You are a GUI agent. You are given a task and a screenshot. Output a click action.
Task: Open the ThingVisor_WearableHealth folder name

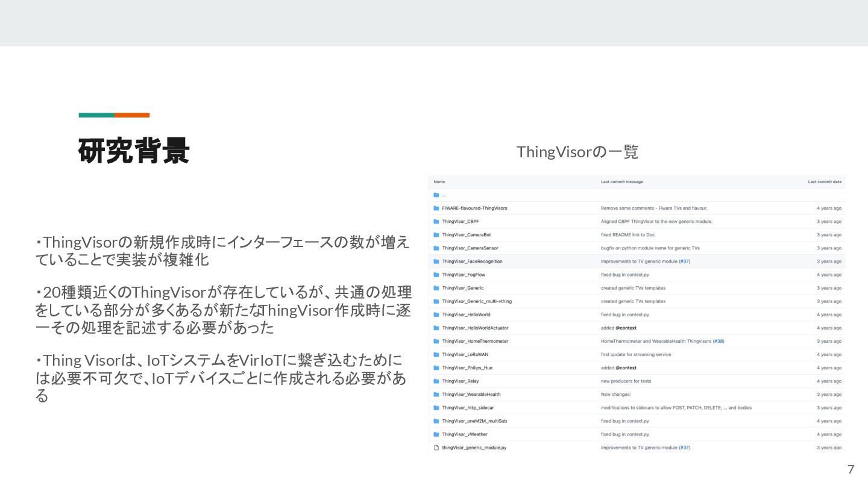(x=471, y=394)
